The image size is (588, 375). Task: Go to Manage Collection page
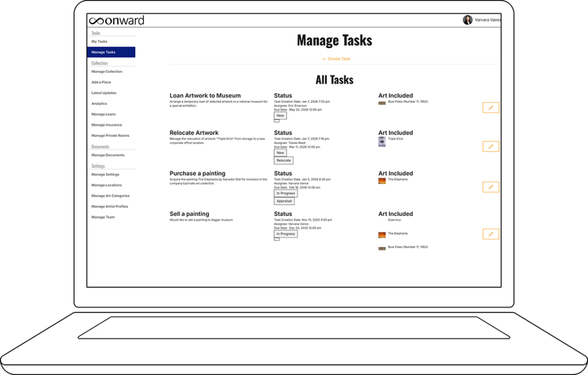tap(107, 72)
